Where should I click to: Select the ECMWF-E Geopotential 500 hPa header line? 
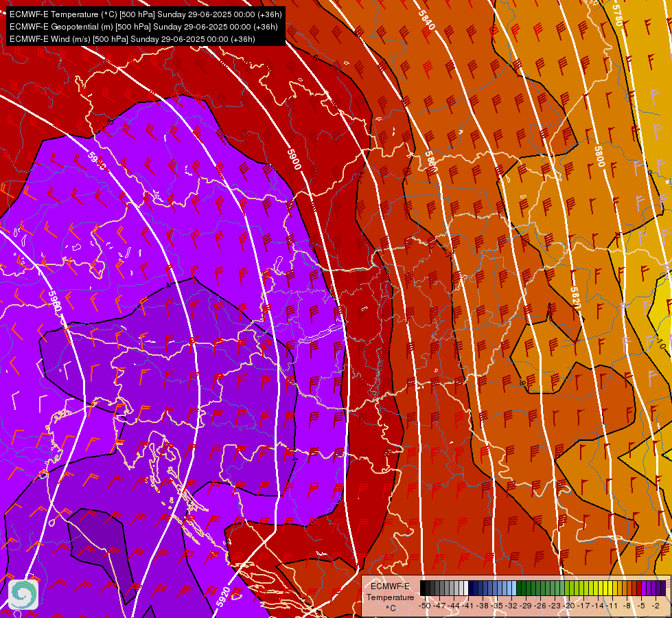pyautogui.click(x=143, y=27)
